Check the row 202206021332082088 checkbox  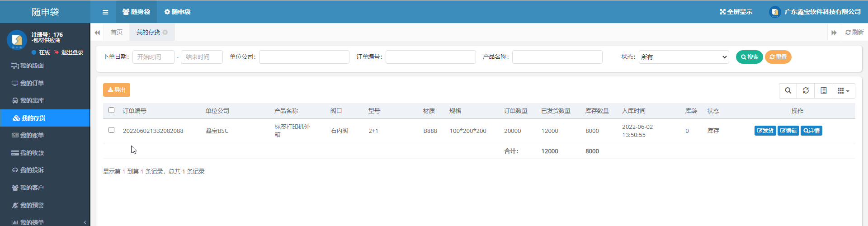pos(112,130)
